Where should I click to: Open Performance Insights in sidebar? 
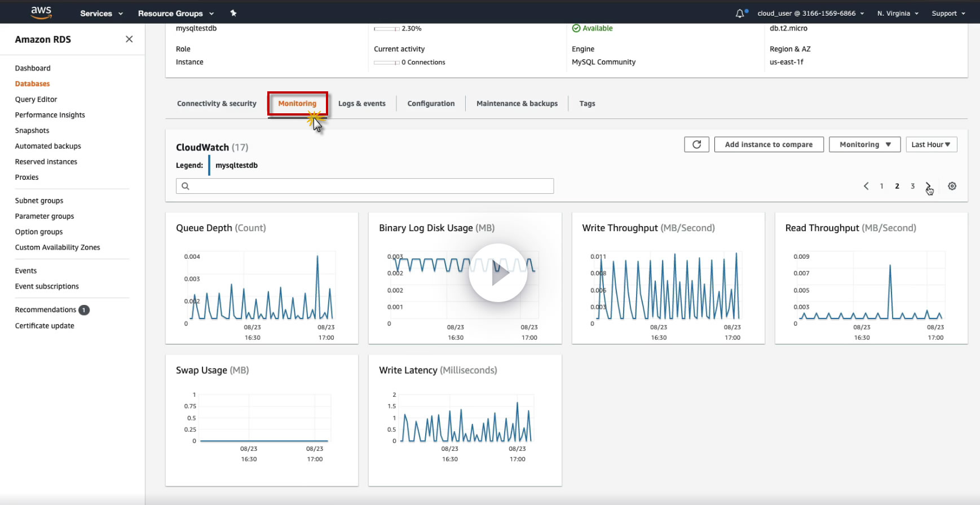click(x=50, y=115)
